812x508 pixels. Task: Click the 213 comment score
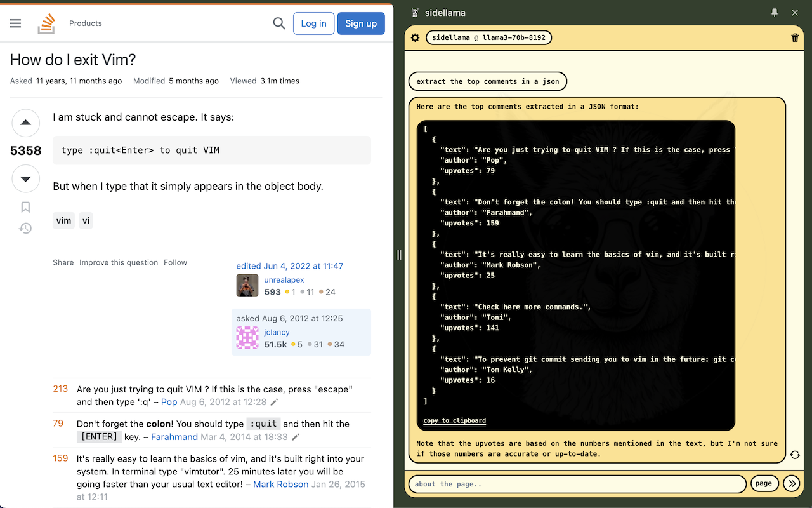[60, 389]
